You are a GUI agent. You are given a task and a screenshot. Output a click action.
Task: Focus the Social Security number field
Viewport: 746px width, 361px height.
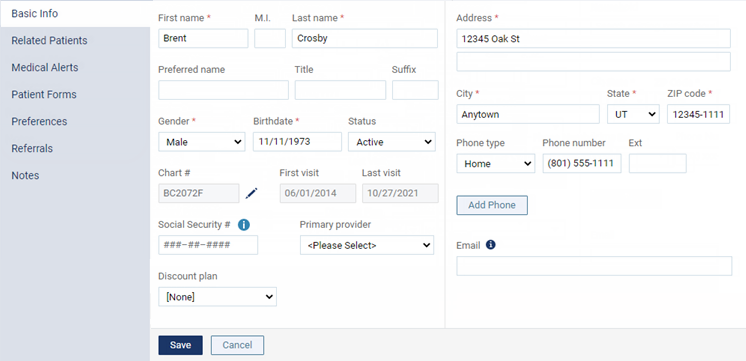pos(208,245)
